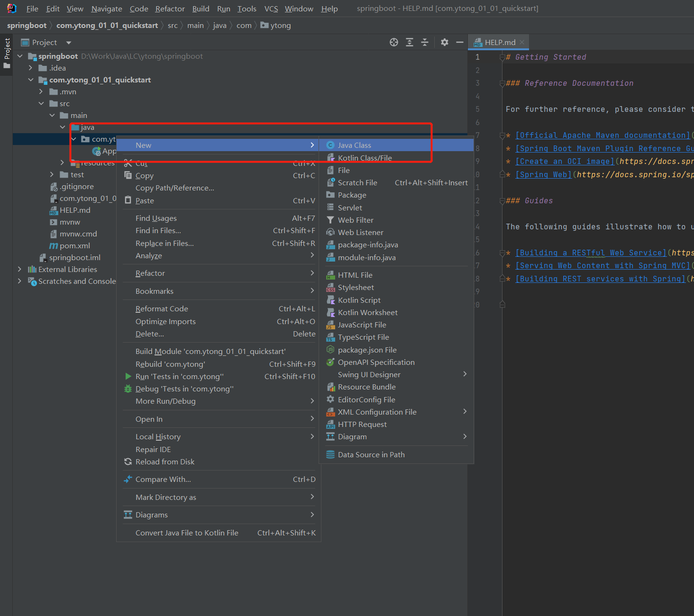The width and height of the screenshot is (694, 616).
Task: Close the HELP.md editor tab
Action: coord(522,42)
